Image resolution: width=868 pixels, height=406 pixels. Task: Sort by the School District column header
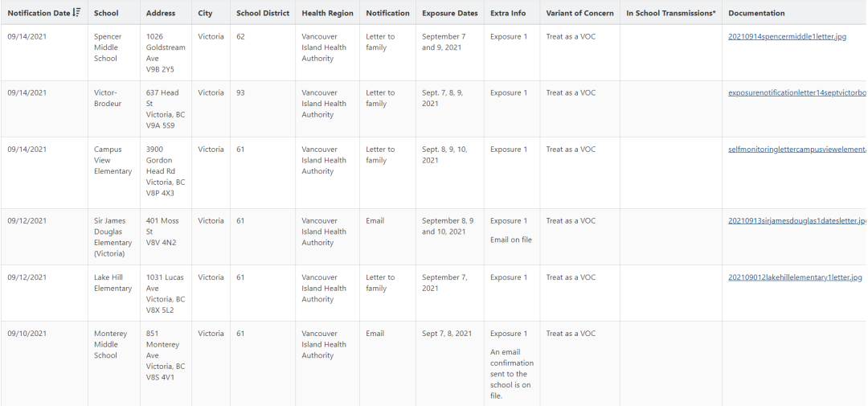click(x=262, y=13)
